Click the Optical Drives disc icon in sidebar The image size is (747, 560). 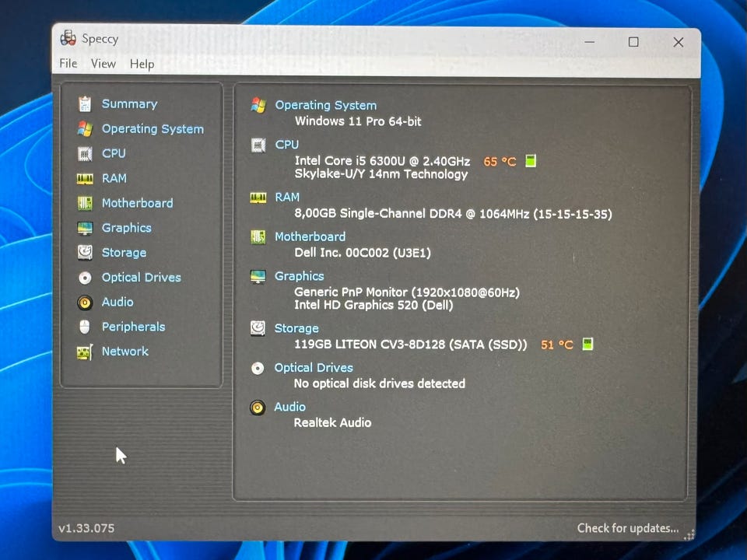pos(85,278)
